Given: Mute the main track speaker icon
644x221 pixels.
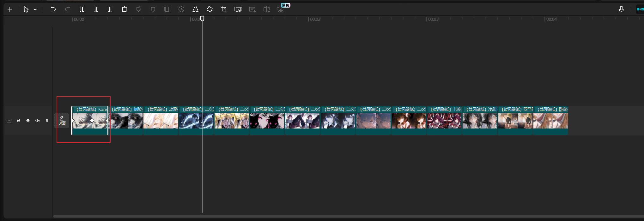Looking at the screenshot, I should point(38,121).
